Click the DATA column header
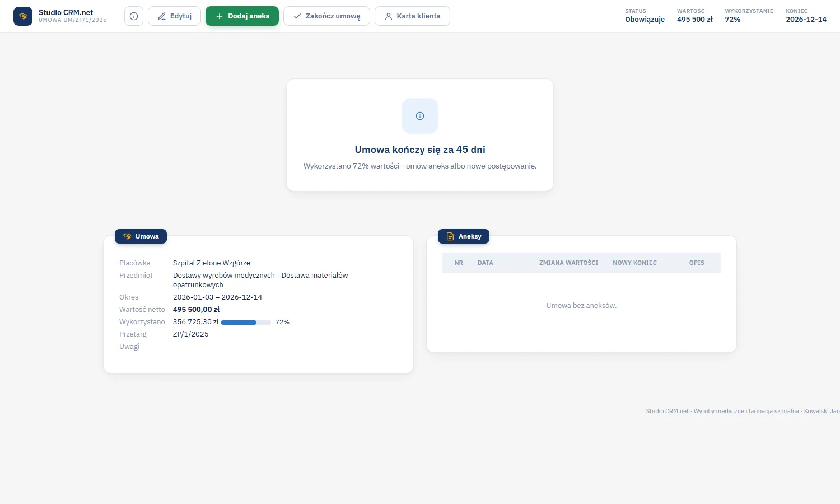840x504 pixels. click(486, 263)
